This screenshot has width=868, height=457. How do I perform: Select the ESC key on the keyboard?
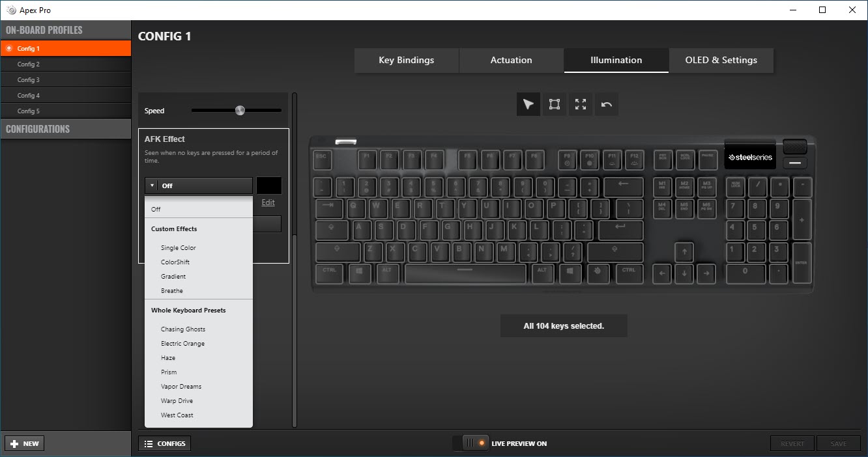coord(322,159)
